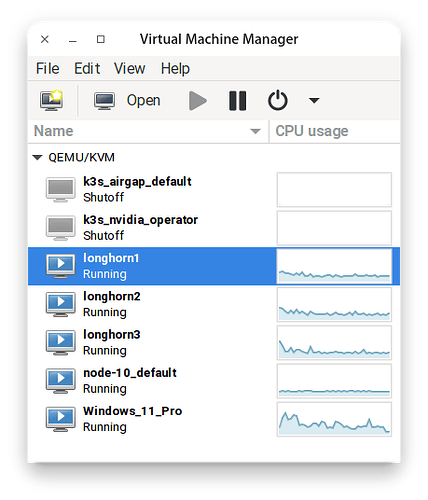The width and height of the screenshot is (428, 500).
Task: Click Running status under node-10_default
Action: 105,389
